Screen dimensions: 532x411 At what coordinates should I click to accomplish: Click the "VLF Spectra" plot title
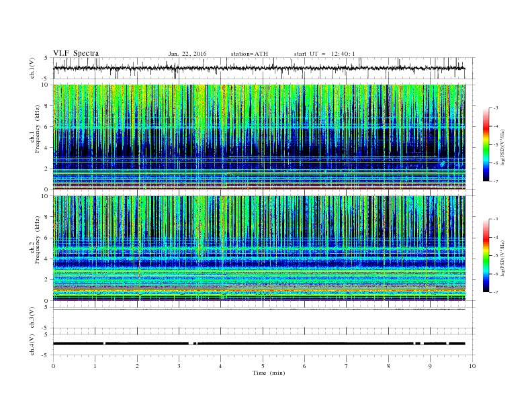[76, 53]
